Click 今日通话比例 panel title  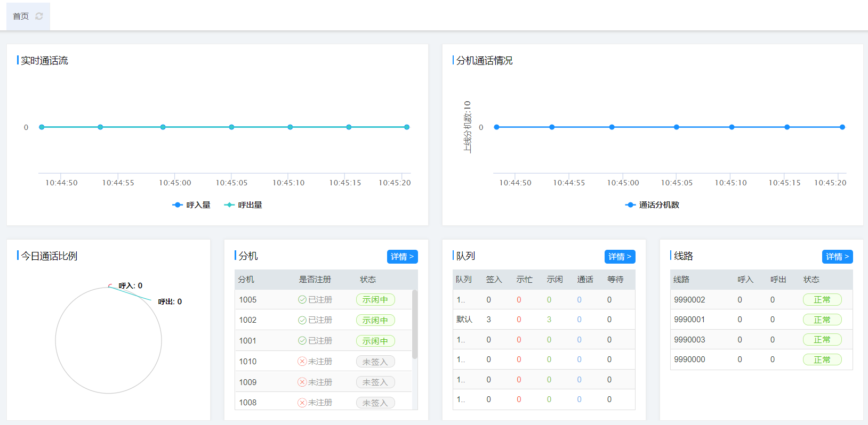(49, 256)
